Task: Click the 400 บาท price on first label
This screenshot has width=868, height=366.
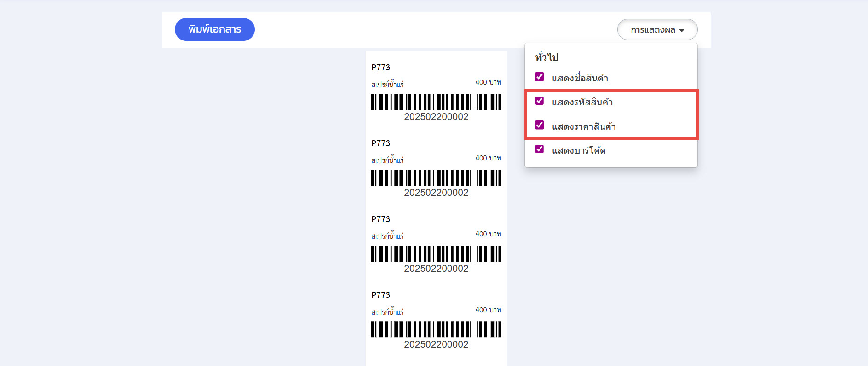Action: (x=488, y=82)
